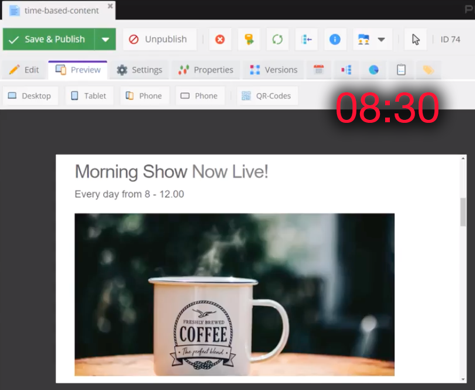
Task: Click the green reload icon
Action: coord(277,40)
